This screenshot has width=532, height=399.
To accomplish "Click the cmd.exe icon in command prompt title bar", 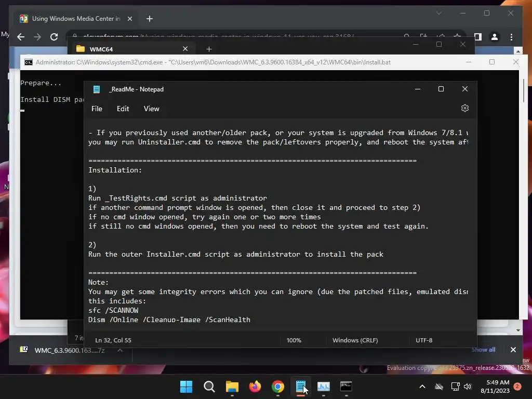I will tap(29, 62).
